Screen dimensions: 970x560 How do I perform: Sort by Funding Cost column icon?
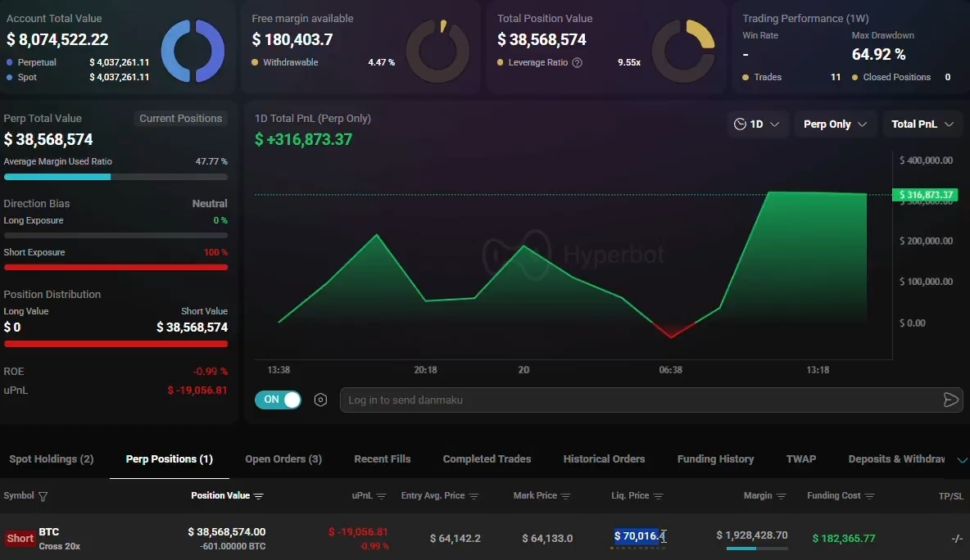tap(870, 496)
